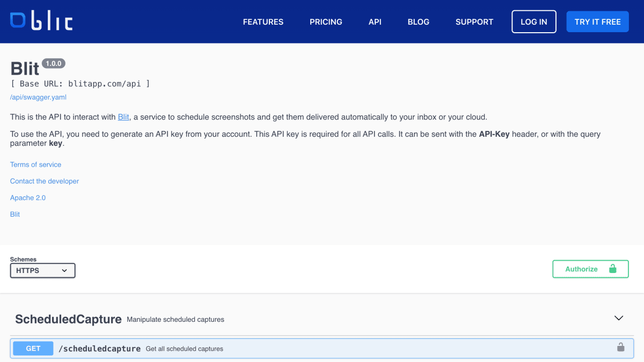Click the LOG IN button
Screen dimensions: 644x362
(x=534, y=21)
